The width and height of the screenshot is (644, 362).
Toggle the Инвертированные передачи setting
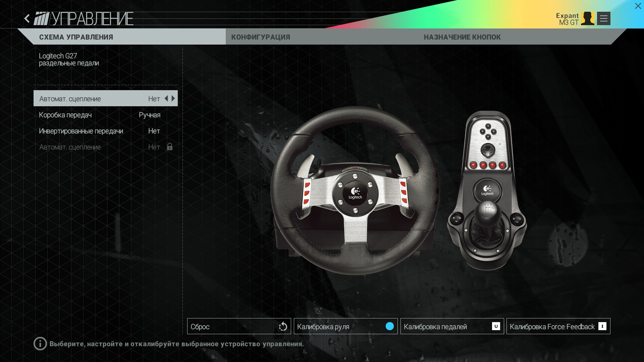click(x=154, y=131)
